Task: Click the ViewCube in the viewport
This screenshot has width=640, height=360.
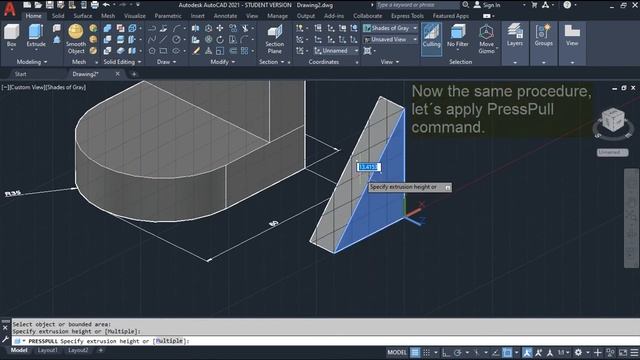Action: click(x=613, y=120)
